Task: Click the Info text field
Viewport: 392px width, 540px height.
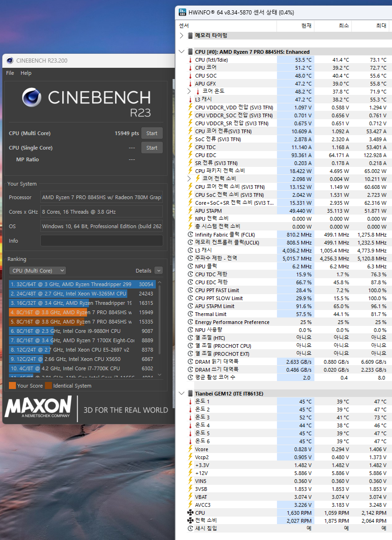Action: [101, 241]
